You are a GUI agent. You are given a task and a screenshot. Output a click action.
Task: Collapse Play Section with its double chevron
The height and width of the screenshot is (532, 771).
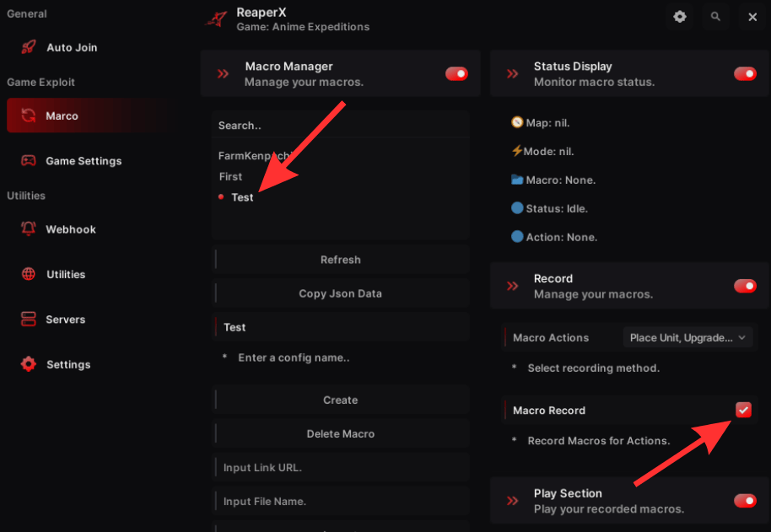(512, 501)
